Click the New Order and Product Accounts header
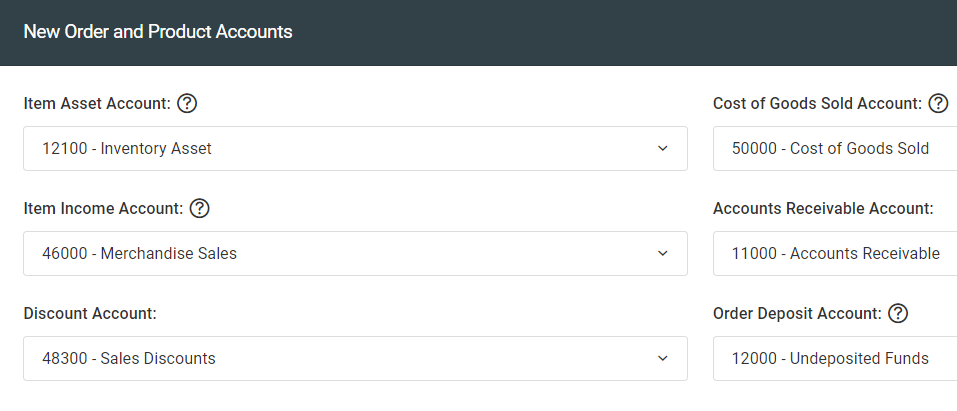 click(157, 32)
